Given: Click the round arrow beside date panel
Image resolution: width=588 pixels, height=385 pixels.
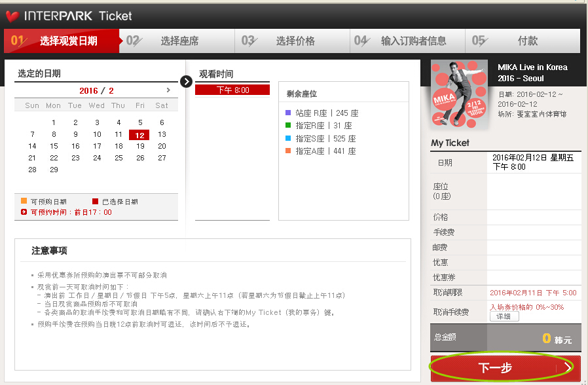Looking at the screenshot, I should [x=186, y=81].
